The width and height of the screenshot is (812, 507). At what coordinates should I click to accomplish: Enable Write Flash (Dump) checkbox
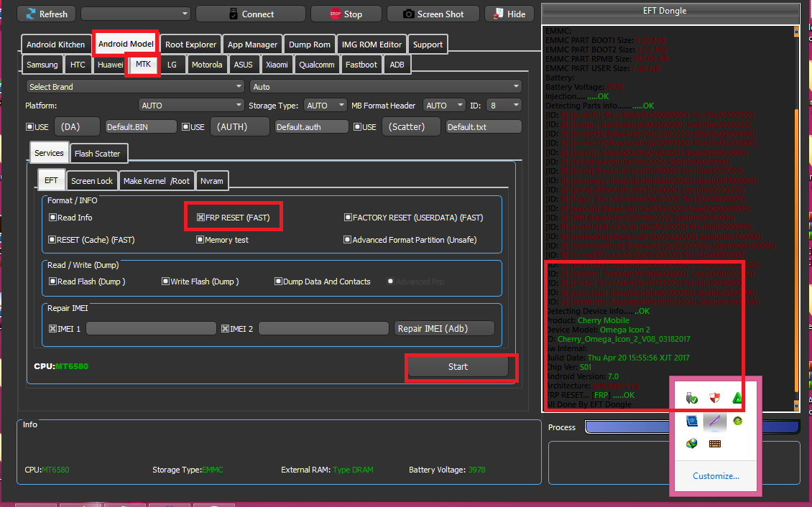coord(165,282)
